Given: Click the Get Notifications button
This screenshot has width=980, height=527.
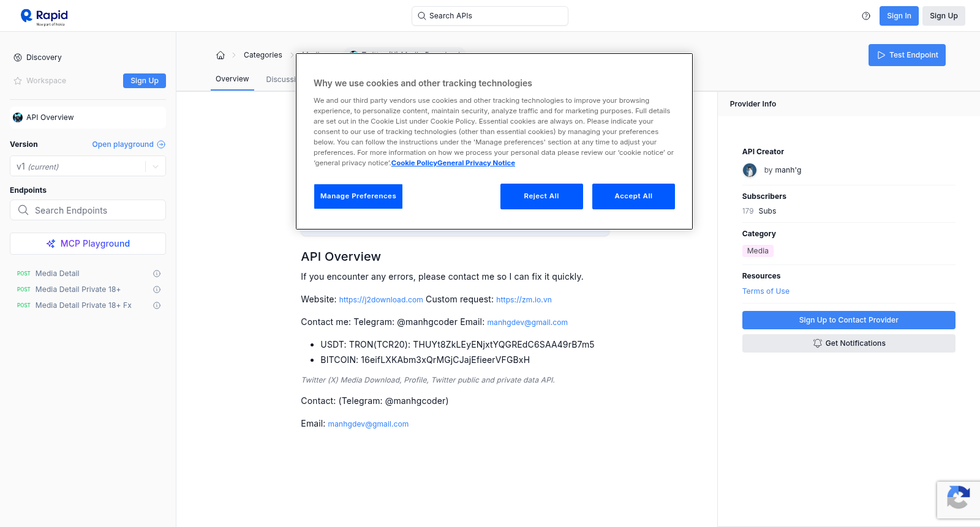Looking at the screenshot, I should 849,343.
